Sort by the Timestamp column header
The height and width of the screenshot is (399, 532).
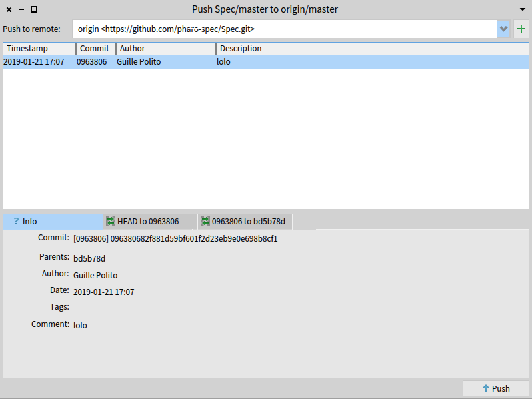[39, 49]
